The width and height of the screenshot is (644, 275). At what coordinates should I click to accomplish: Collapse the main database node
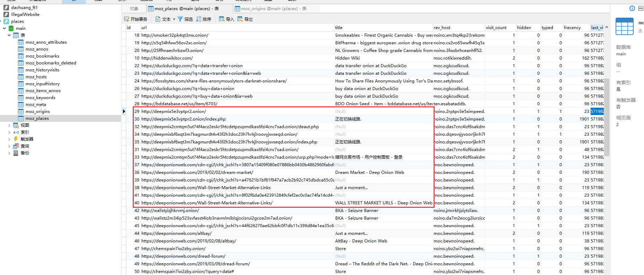pos(4,28)
